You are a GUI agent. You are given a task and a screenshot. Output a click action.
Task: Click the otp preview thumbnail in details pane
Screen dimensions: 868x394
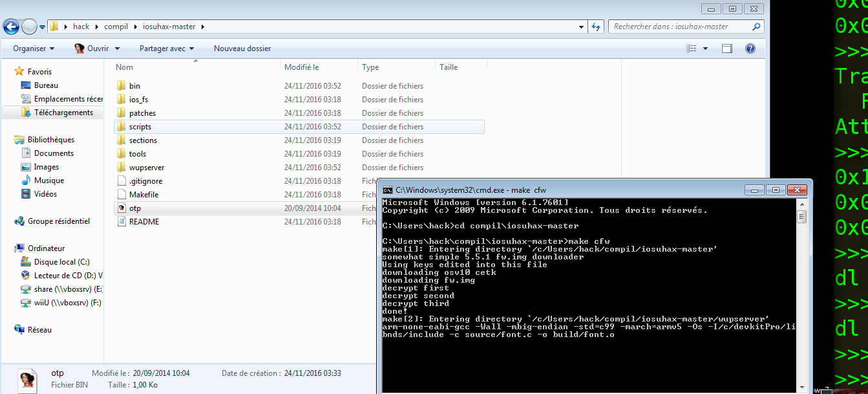click(26, 380)
